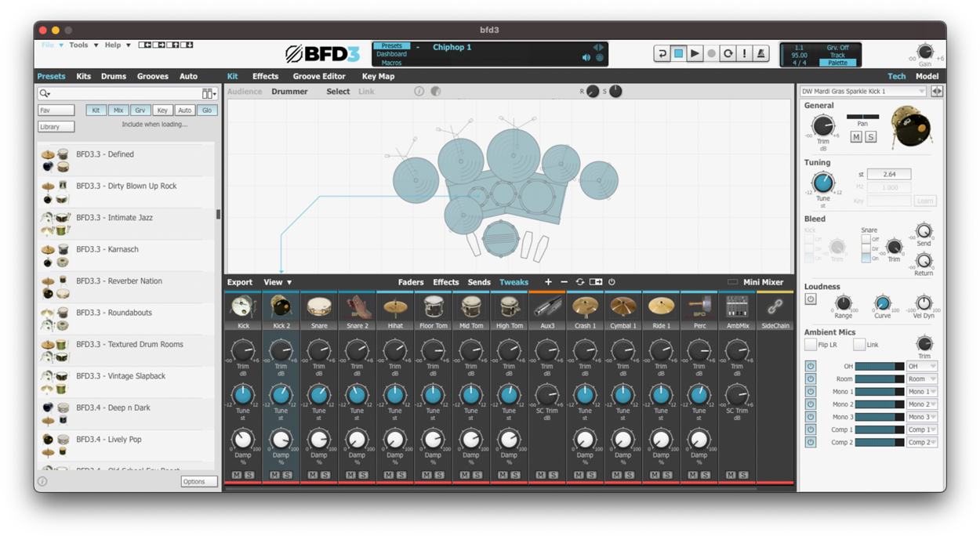Click the Record transport button
This screenshot has height=536, width=980.
712,53
